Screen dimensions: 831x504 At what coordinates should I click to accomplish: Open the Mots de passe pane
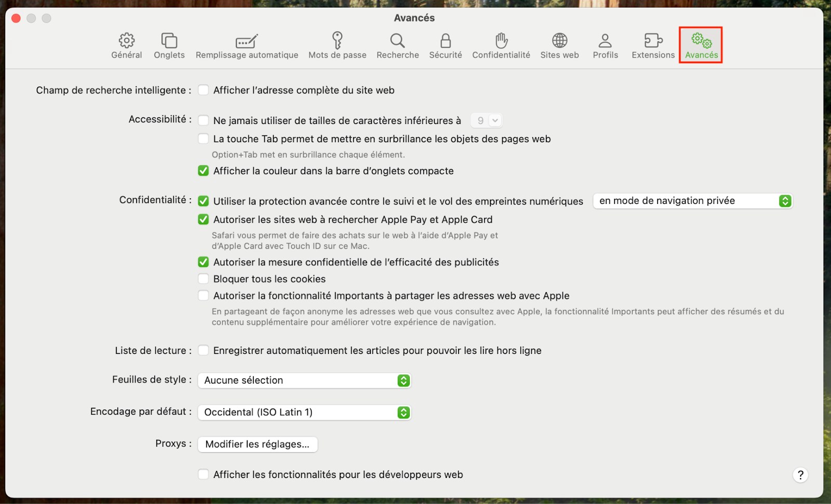[x=337, y=45]
